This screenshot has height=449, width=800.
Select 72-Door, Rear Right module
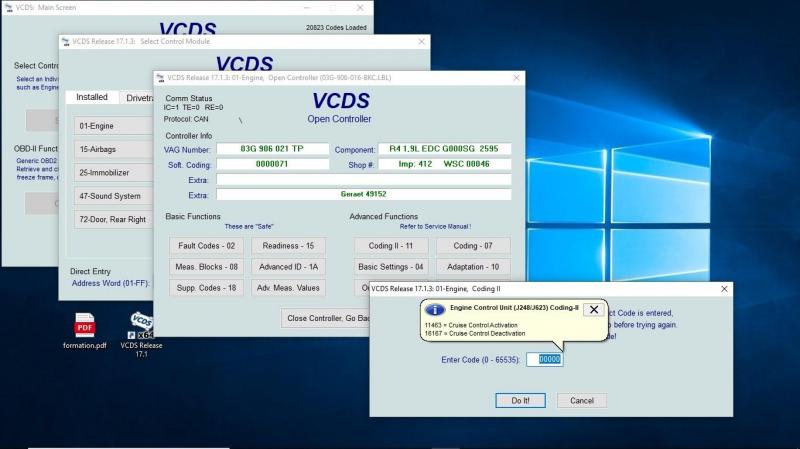click(x=114, y=219)
